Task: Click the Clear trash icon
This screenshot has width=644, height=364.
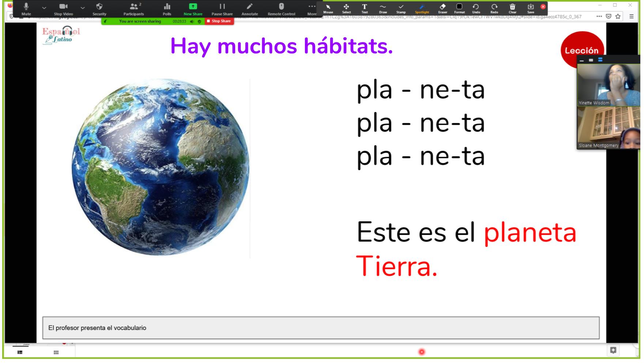Action: tap(512, 8)
